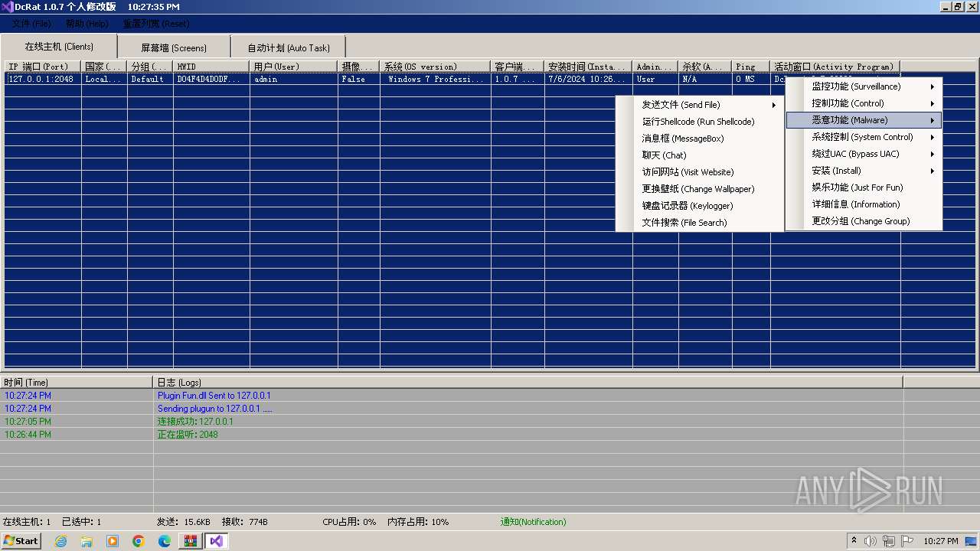Click the Time column header in logs

[x=77, y=382]
